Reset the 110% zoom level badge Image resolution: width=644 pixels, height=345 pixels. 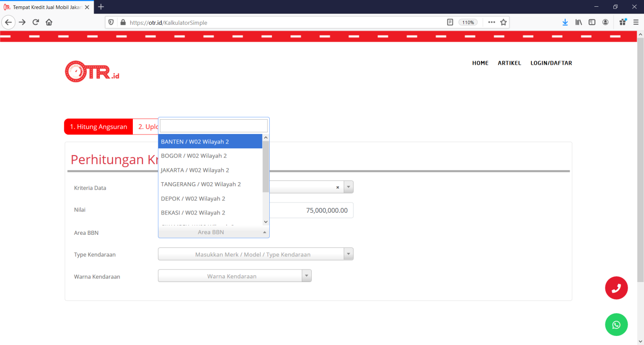click(468, 22)
